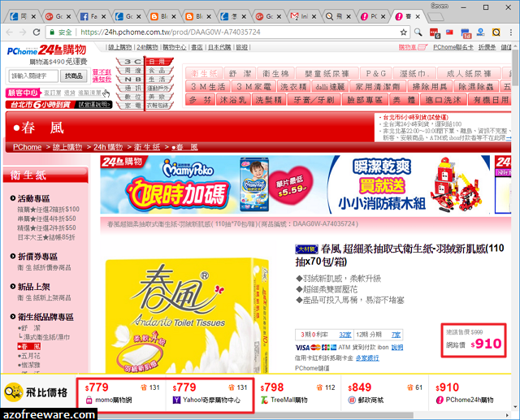The width and height of the screenshot is (520, 420).
Task: Click the 3M生活 subcategory button
Action: point(208,87)
